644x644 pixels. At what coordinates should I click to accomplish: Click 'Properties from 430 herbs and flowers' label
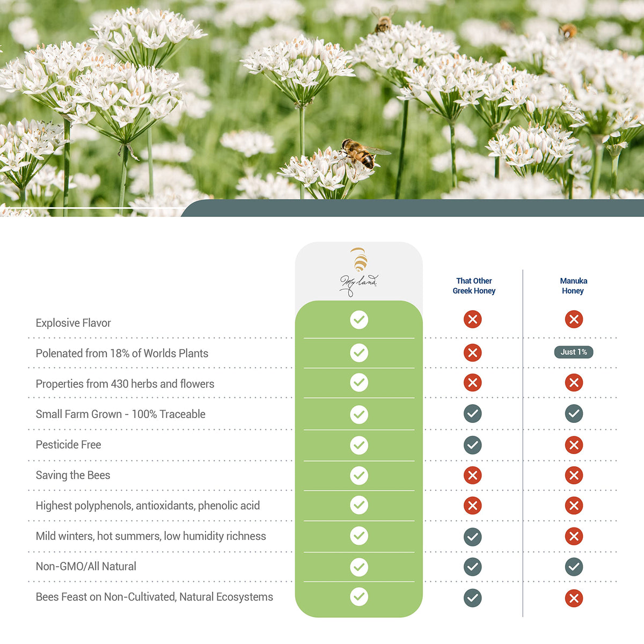click(125, 384)
